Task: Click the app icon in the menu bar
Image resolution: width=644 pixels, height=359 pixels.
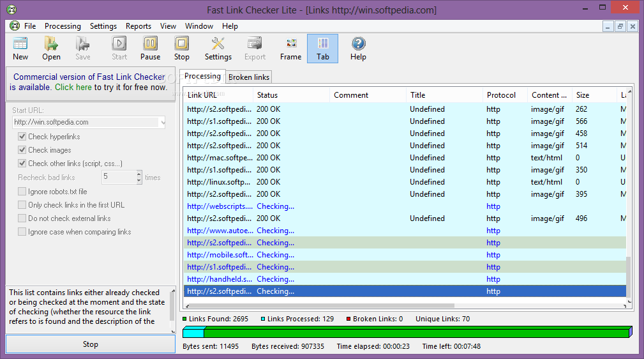Action: point(15,26)
